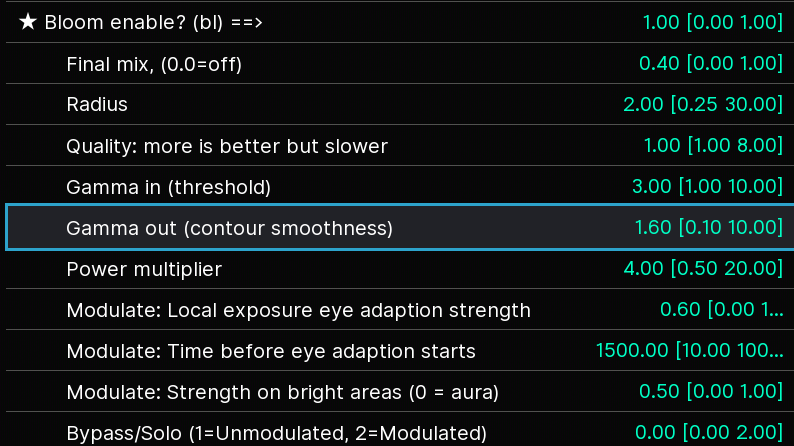794x446 pixels.
Task: Click the Gamma out value 1.60
Action: pyautogui.click(x=653, y=227)
